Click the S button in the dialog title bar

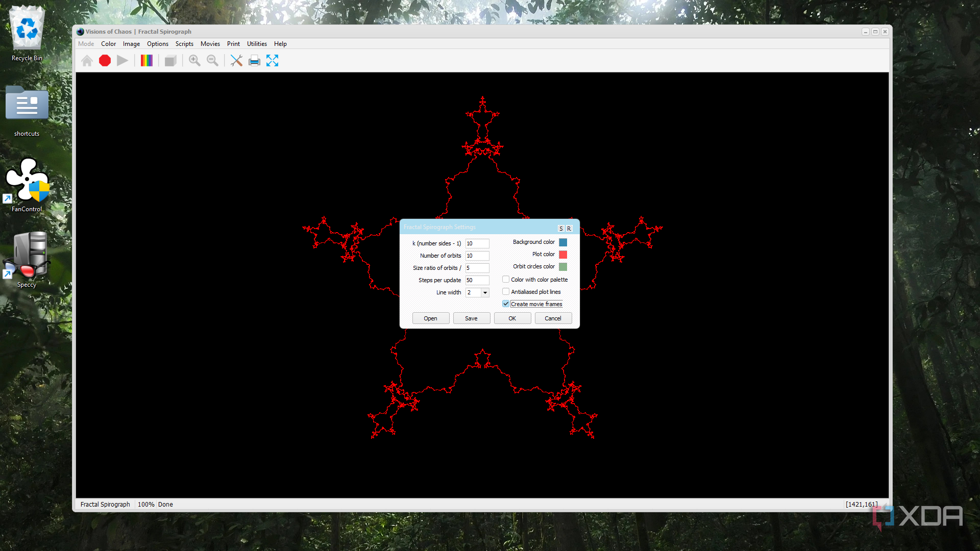click(x=561, y=229)
